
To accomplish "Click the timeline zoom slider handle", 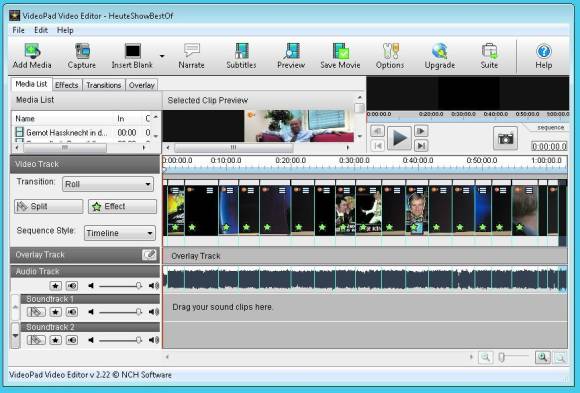I will pos(502,357).
